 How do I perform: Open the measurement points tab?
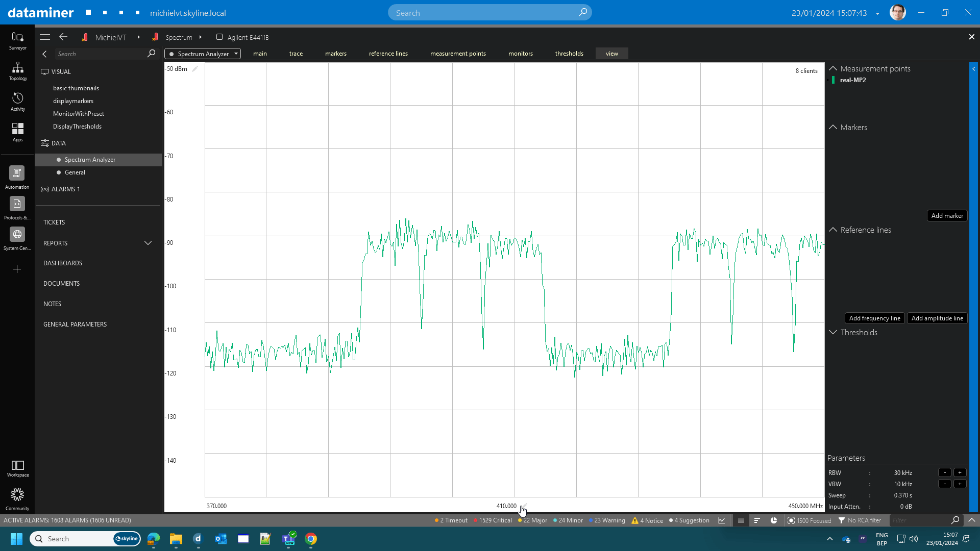[458, 53]
